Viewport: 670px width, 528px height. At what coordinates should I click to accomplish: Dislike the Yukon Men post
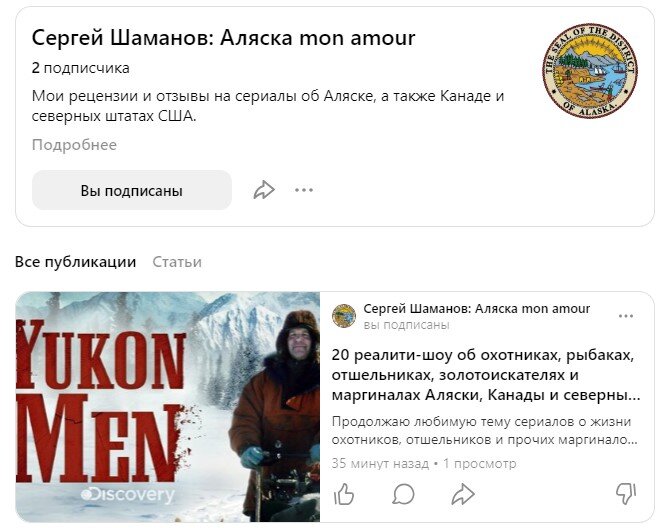coord(626,494)
